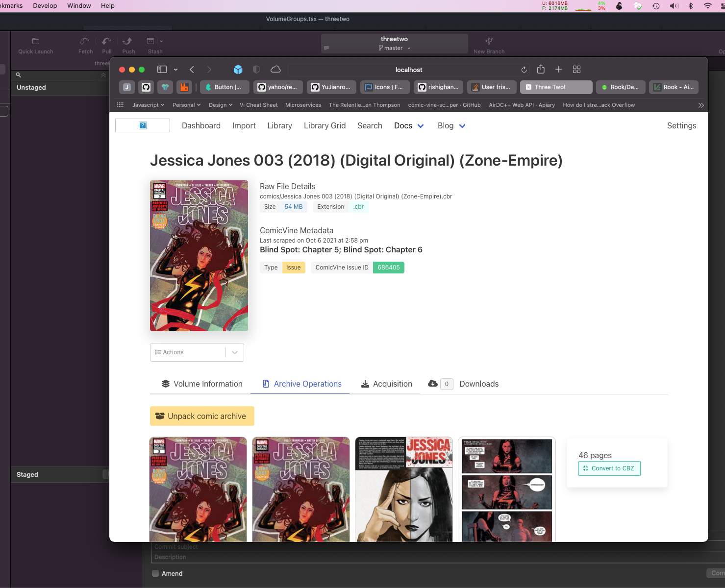Click Unpack comic archive button

pos(202,416)
